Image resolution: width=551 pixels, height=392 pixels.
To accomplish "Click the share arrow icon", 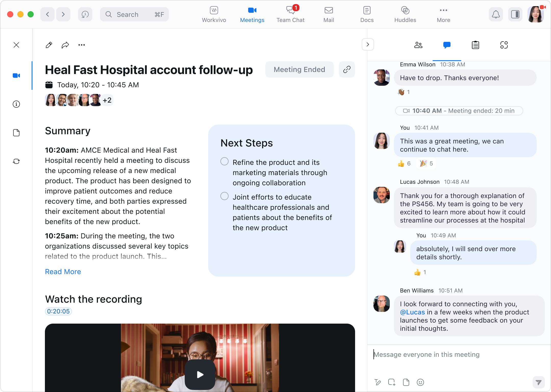I will click(x=65, y=45).
